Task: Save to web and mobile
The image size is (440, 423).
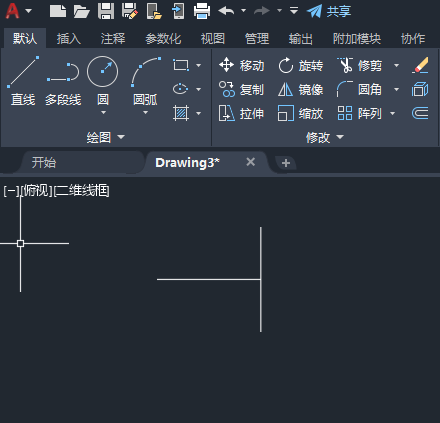Action: click(178, 11)
